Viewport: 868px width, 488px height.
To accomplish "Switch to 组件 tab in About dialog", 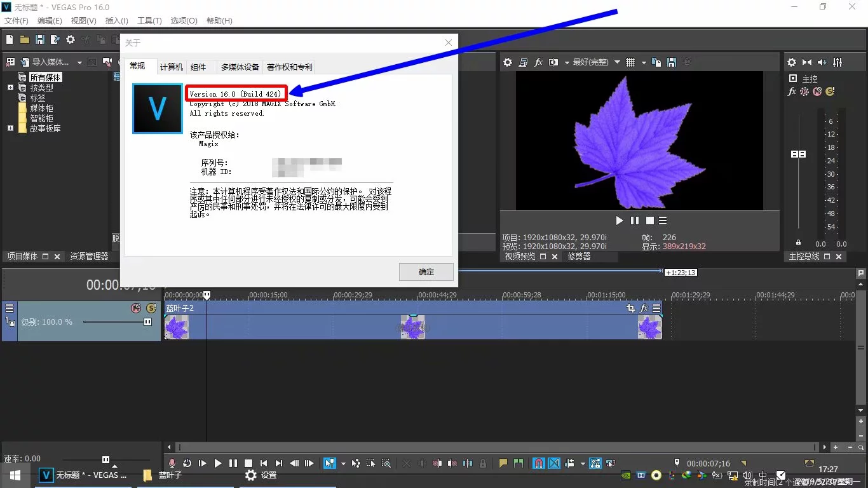I will pos(198,67).
